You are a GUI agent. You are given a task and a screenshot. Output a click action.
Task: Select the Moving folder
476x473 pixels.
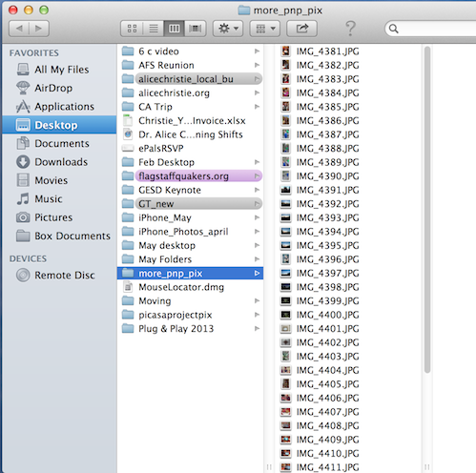tap(190, 300)
